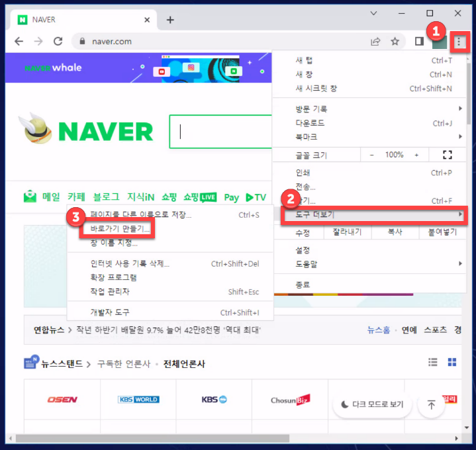Screen dimensions: 476x450
Task: Decrease zoom with the minus button
Action: [x=371, y=155]
